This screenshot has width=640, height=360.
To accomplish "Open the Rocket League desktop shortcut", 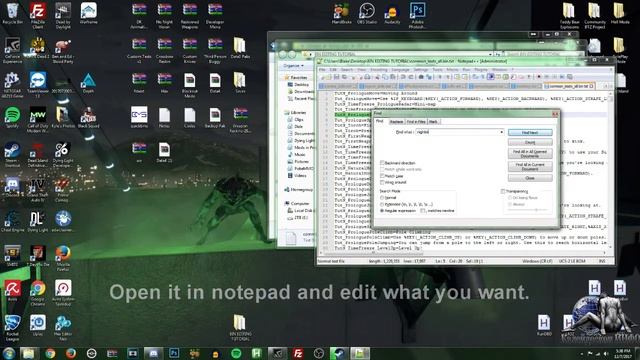I will [12, 328].
